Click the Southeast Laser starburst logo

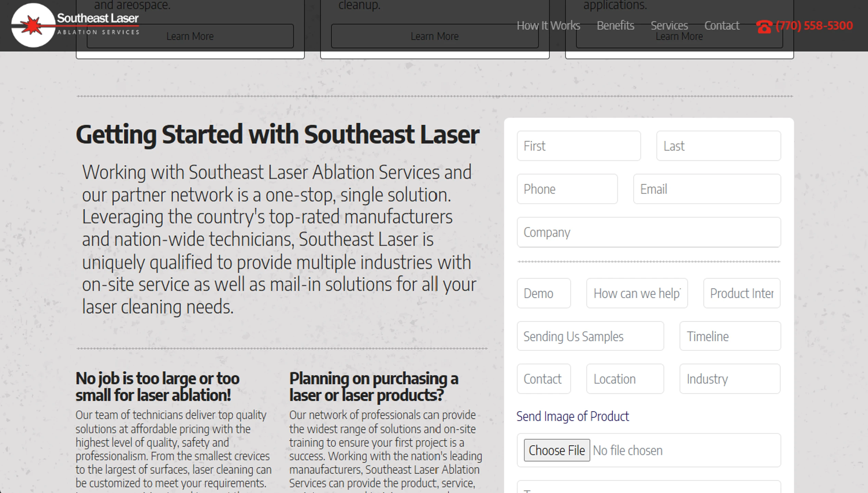click(33, 25)
